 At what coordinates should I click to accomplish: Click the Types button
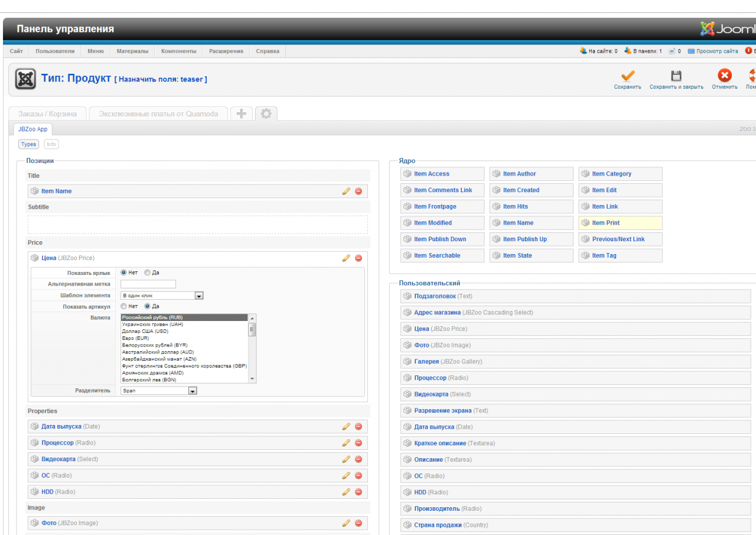tap(28, 144)
